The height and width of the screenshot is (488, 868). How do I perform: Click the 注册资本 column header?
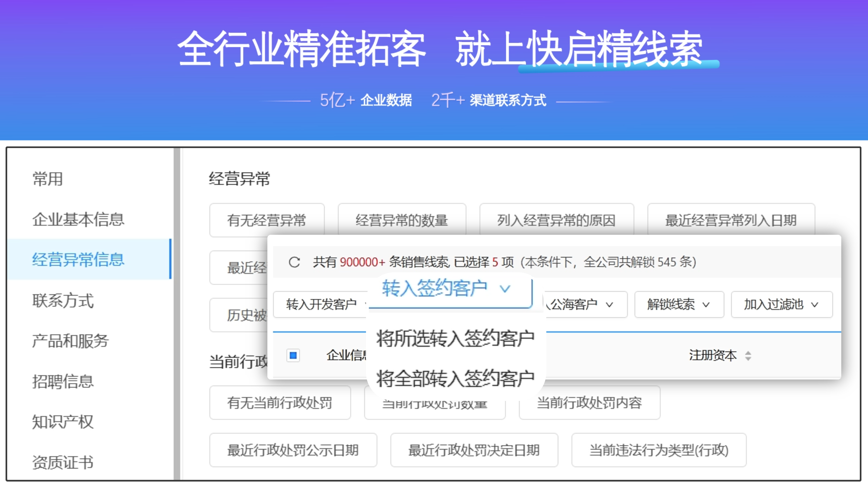[713, 355]
